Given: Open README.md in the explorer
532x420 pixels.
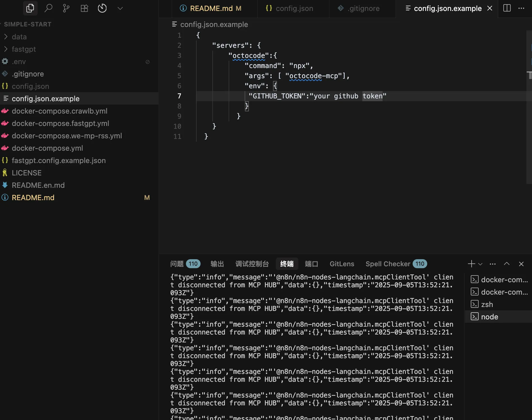Looking at the screenshot, I should [x=79, y=198].
